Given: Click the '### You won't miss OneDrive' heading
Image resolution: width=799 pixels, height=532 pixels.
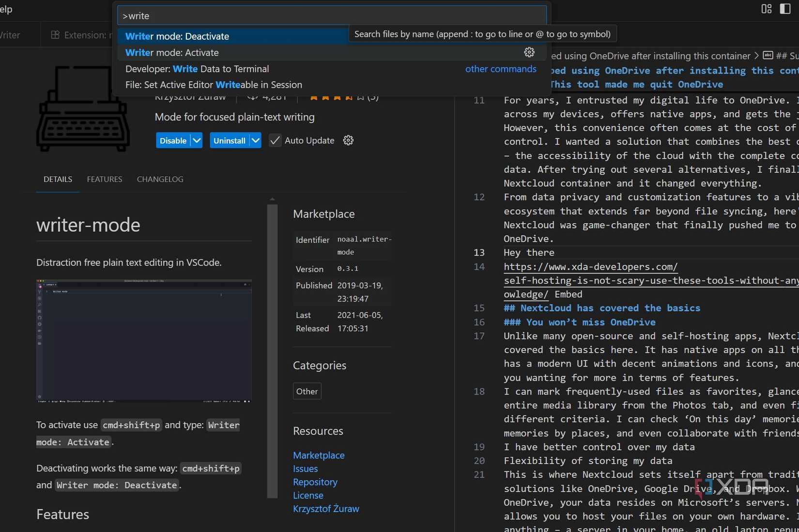Looking at the screenshot, I should click(x=580, y=322).
